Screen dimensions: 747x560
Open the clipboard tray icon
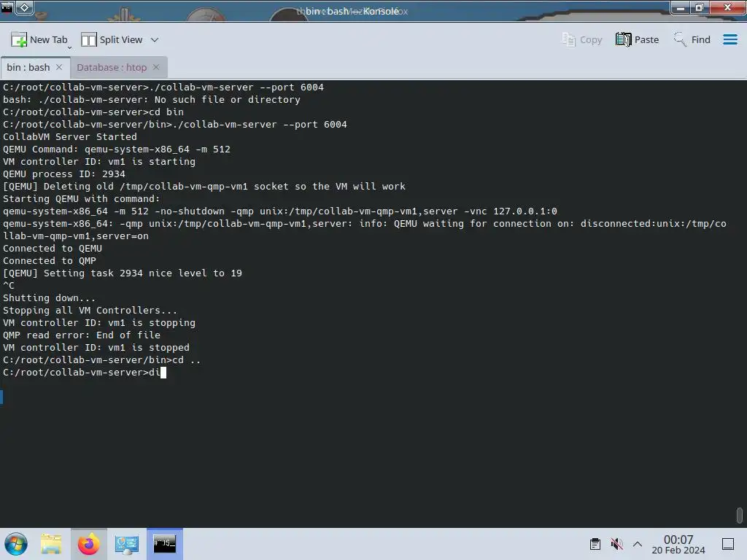click(595, 544)
